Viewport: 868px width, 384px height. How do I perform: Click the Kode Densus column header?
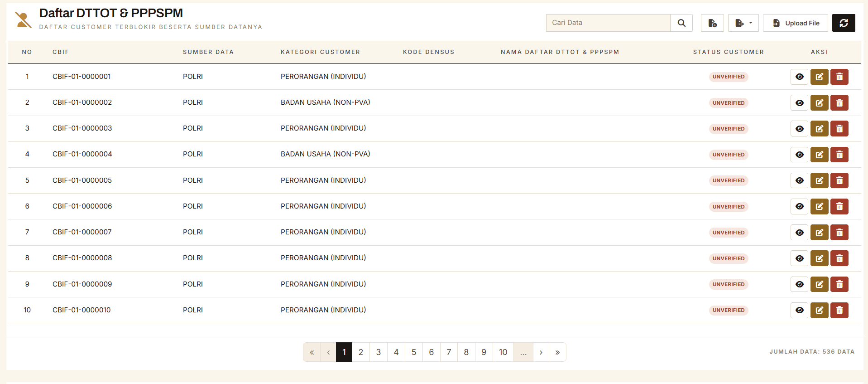point(428,52)
